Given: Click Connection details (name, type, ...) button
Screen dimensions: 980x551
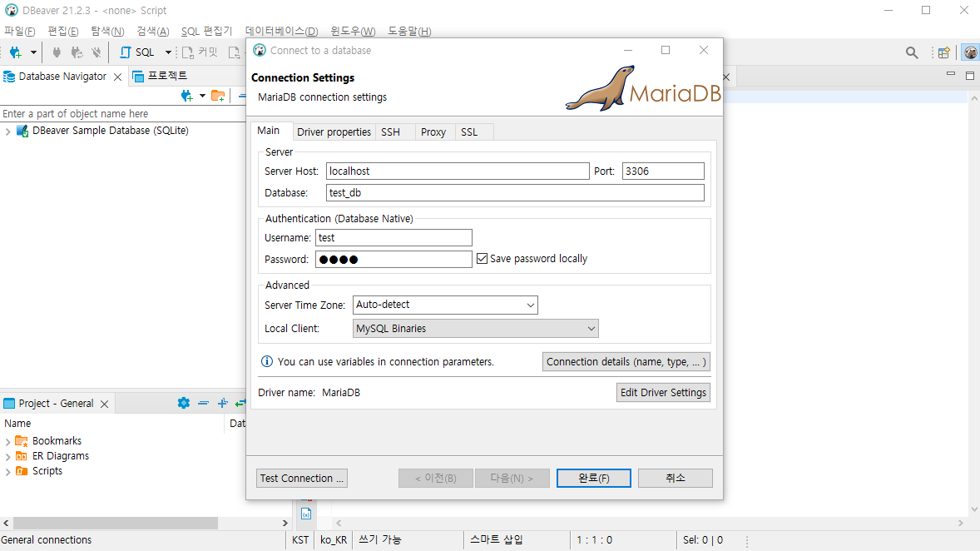Looking at the screenshot, I should [x=626, y=361].
